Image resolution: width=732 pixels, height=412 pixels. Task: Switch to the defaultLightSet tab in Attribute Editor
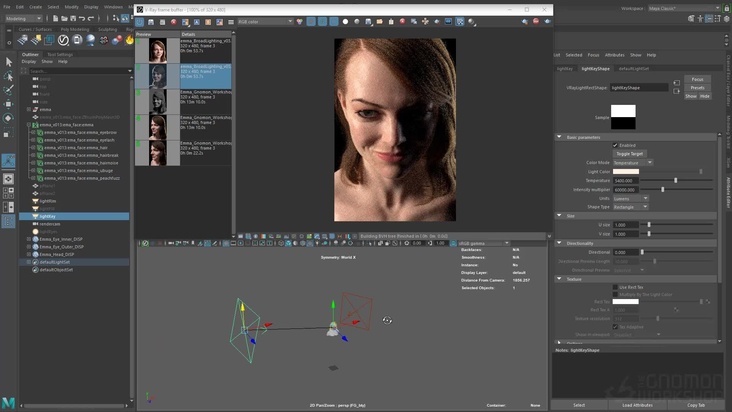[633, 69]
